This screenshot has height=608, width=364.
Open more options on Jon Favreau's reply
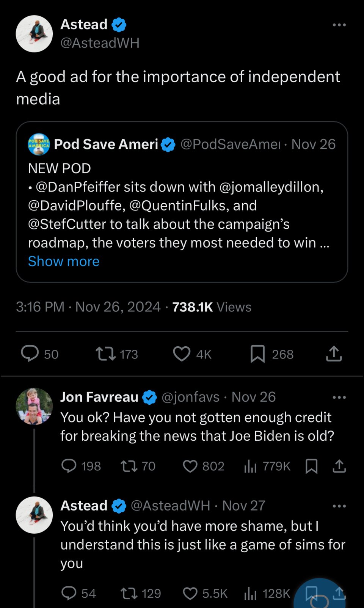pyautogui.click(x=339, y=397)
